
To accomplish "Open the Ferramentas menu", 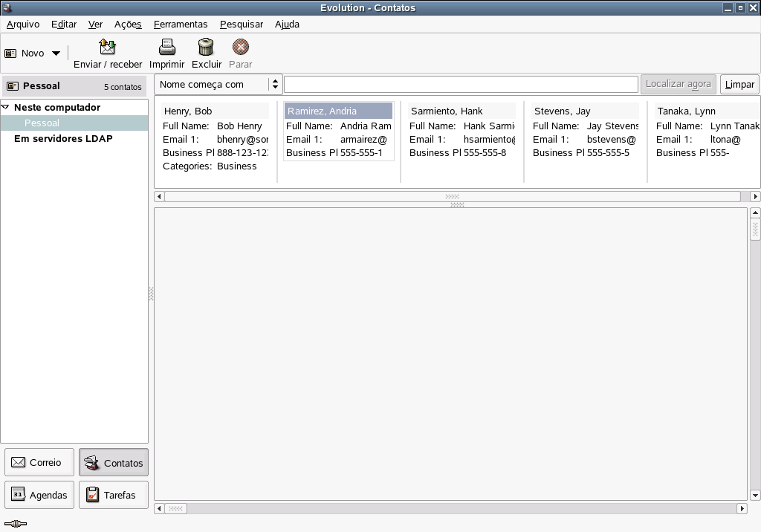I will pos(181,24).
